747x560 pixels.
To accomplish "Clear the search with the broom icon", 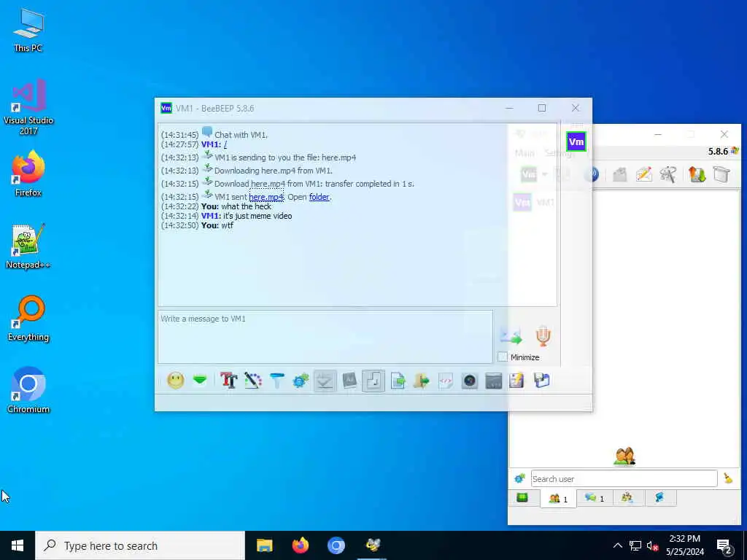I will click(728, 478).
